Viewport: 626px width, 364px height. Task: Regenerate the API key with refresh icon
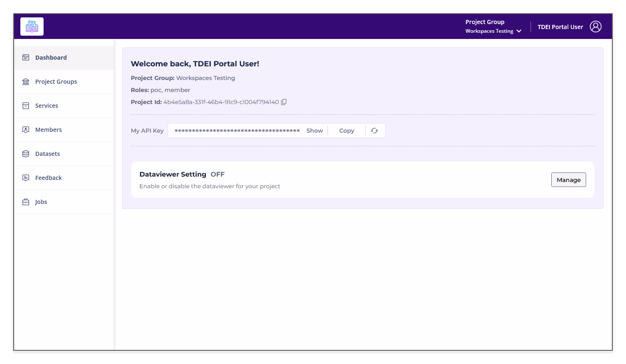[x=374, y=131]
